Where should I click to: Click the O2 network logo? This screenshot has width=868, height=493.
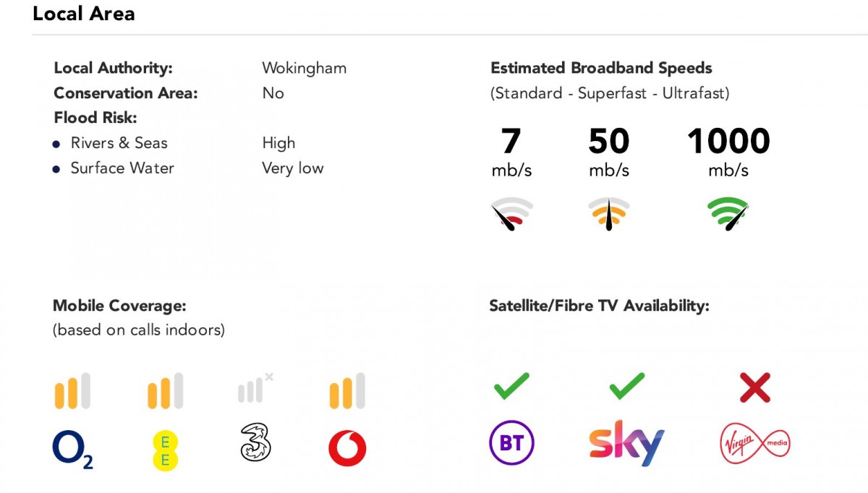[x=72, y=449]
